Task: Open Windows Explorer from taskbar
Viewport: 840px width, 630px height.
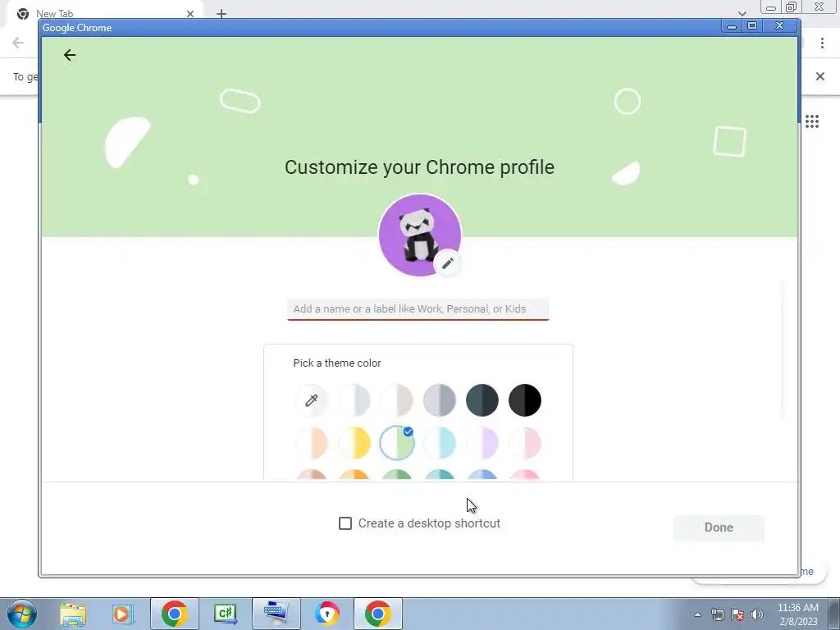Action: [73, 614]
